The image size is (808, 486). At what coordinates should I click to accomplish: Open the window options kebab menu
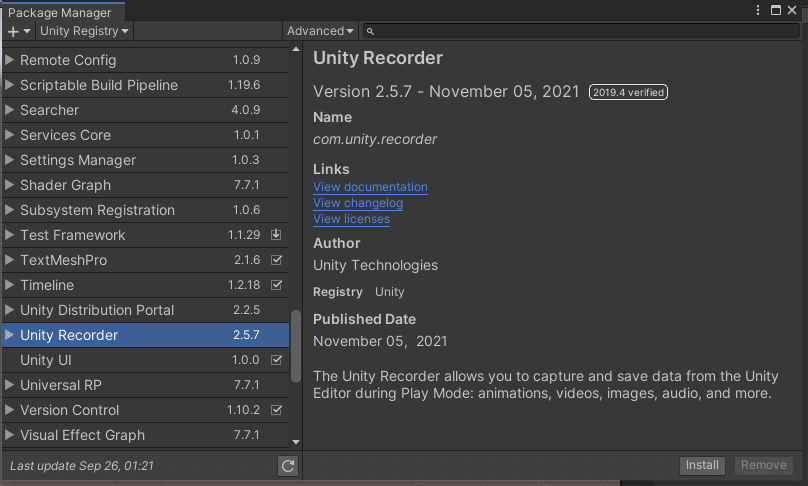click(757, 10)
